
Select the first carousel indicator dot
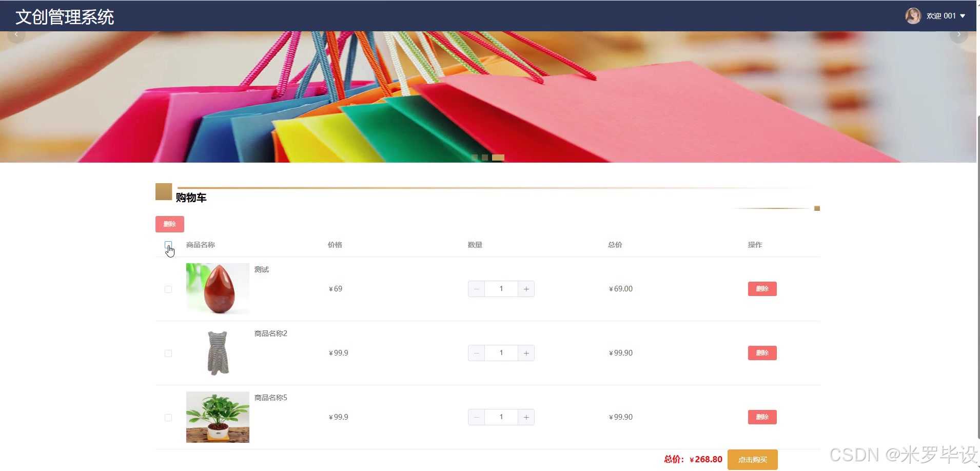[475, 158]
